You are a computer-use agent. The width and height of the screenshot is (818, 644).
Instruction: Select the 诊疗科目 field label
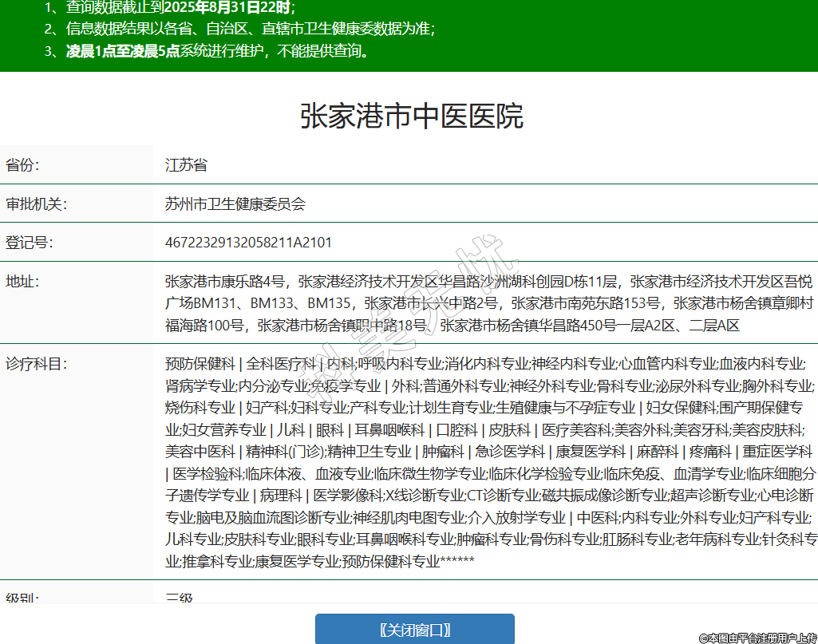(37, 364)
